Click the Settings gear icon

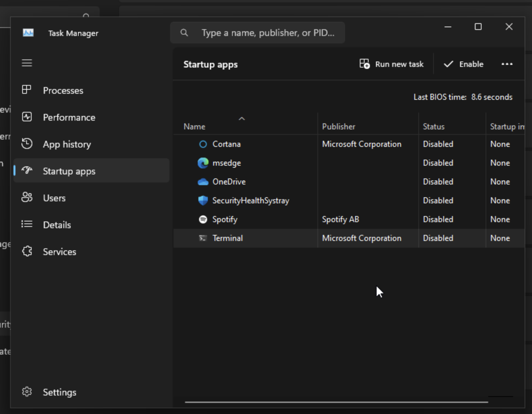tap(27, 392)
